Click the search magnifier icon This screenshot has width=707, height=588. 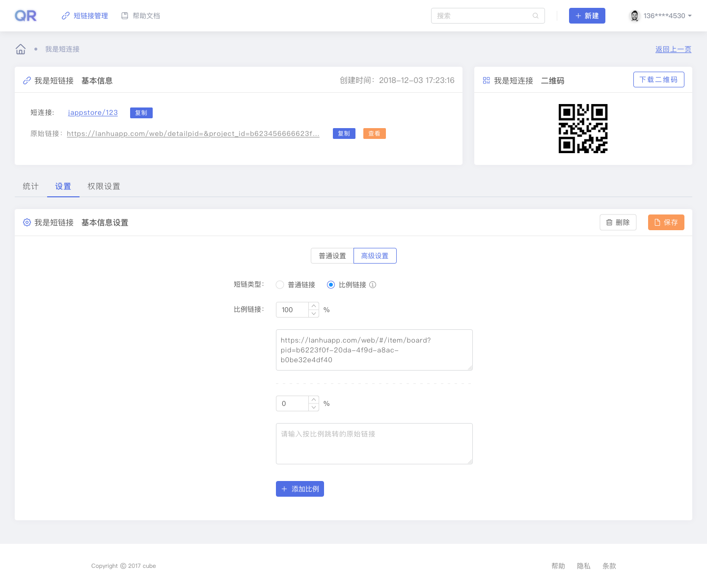[x=535, y=16]
